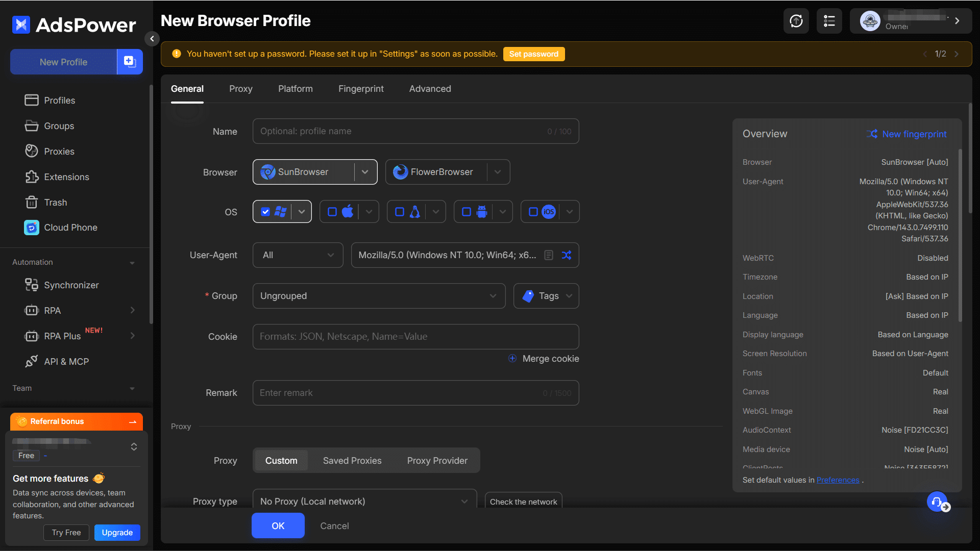
Task: Switch to the Platform tab
Action: (296, 89)
